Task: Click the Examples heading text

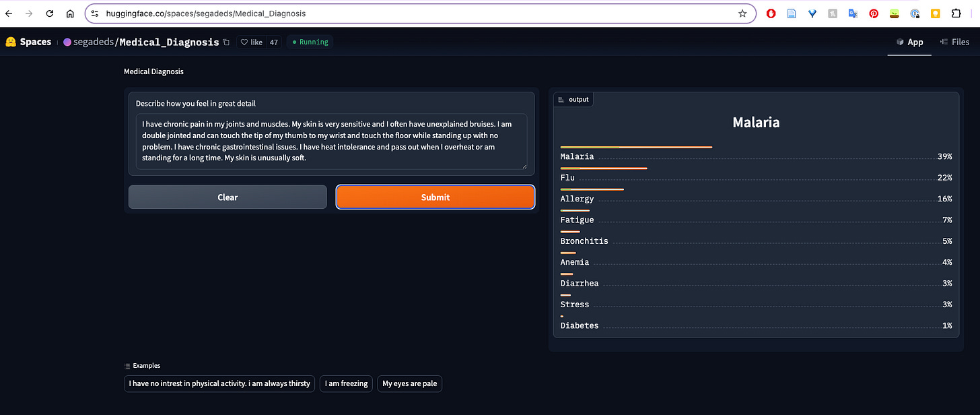Action: 147,366
